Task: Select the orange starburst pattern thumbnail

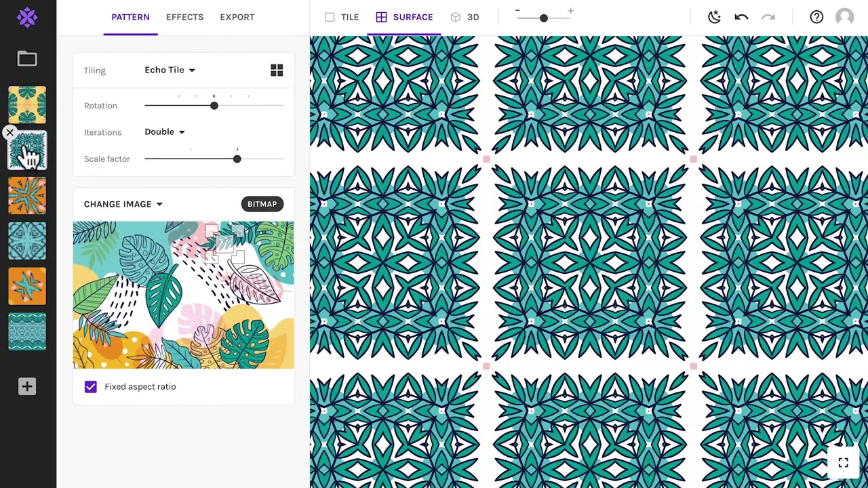Action: click(27, 195)
